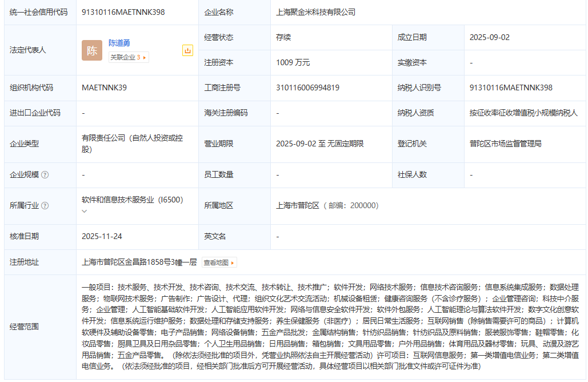Open the 陈道勇 legal representative link
The height and width of the screenshot is (382, 588).
[x=119, y=43]
